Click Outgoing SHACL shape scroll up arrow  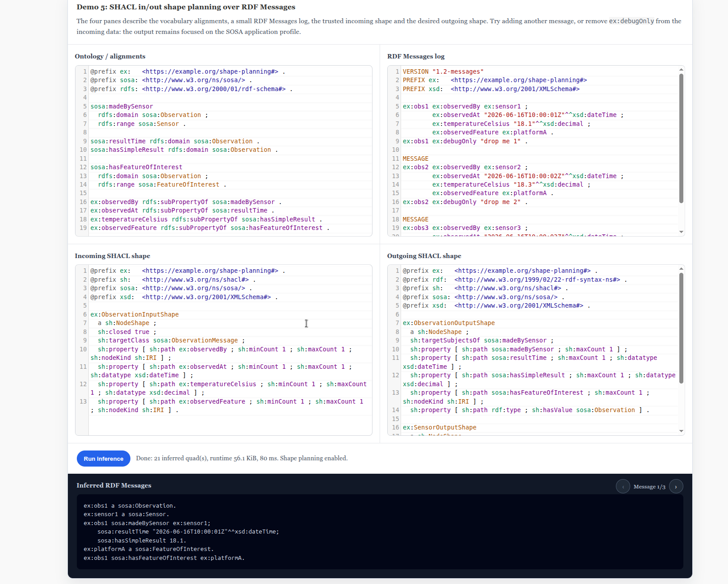click(x=681, y=269)
